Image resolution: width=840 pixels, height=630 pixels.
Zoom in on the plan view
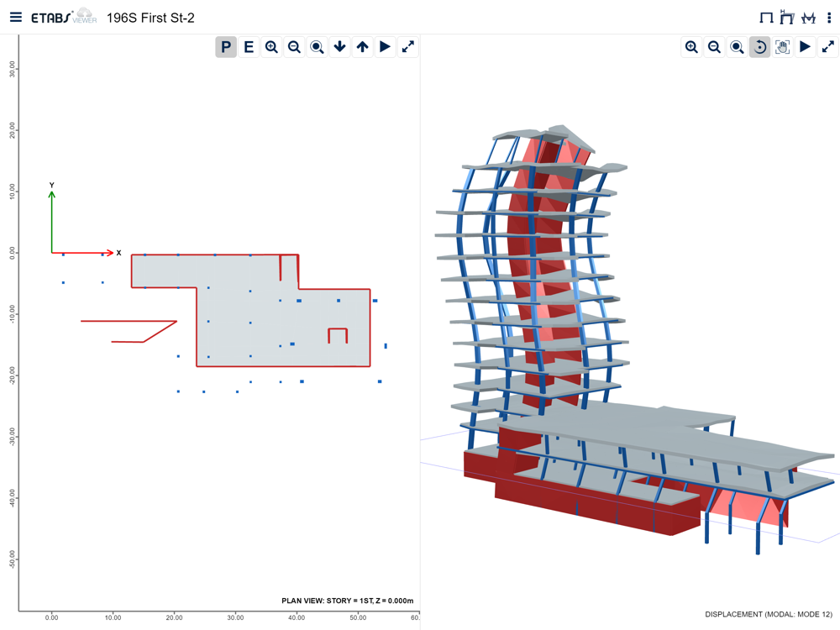tap(271, 47)
